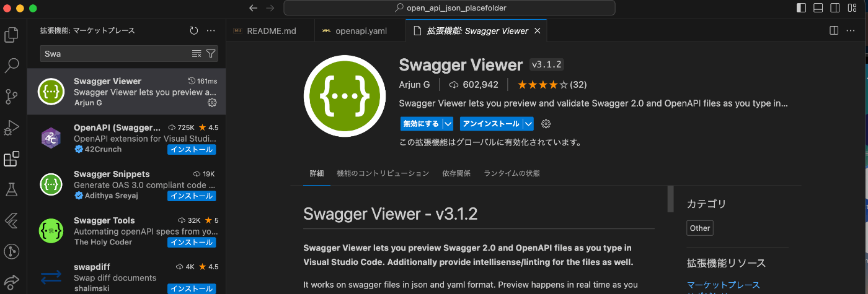Select Swagger Tools extension in list
Image resolution: width=868 pixels, height=294 pixels.
pos(126,231)
